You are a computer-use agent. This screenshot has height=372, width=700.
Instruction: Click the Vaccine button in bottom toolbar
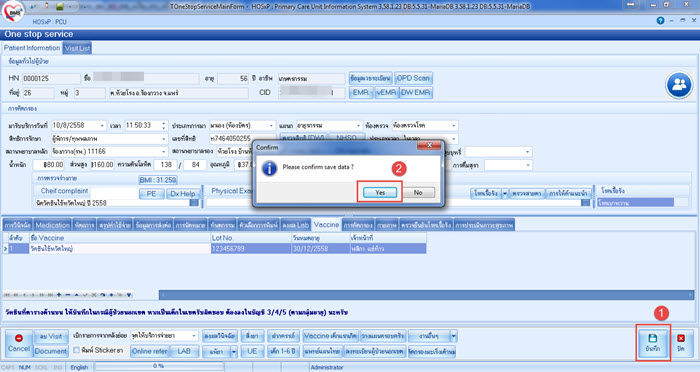tap(330, 336)
